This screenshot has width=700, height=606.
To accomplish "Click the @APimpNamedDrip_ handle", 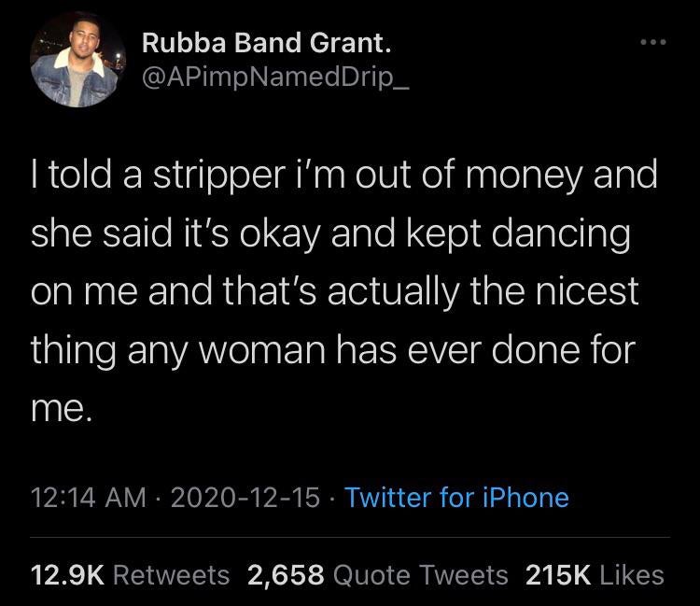I will coord(275,79).
